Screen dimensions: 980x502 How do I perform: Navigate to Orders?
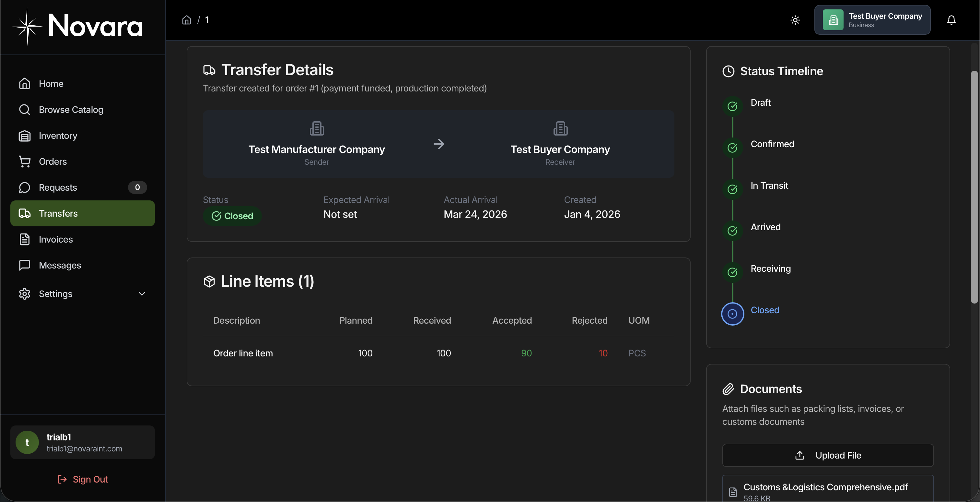click(83, 161)
